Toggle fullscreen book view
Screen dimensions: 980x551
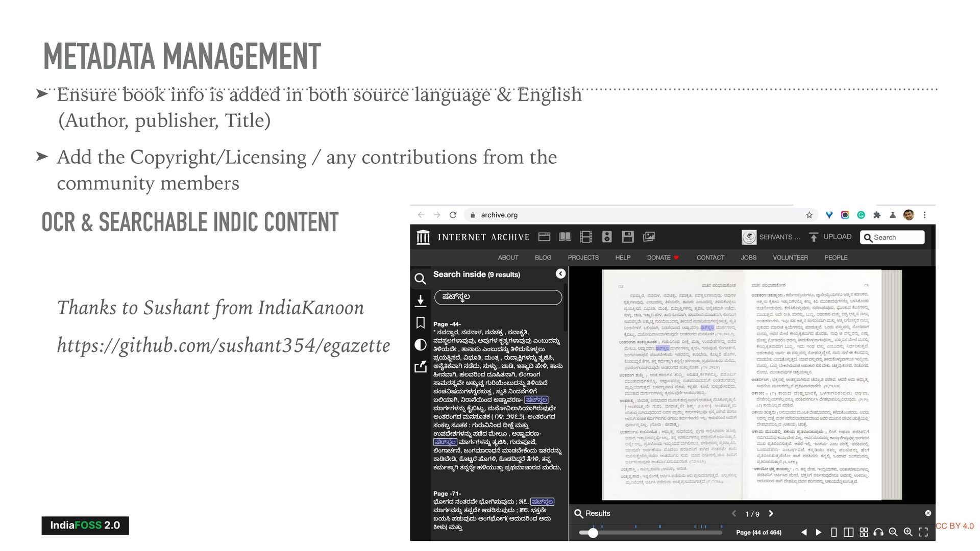[923, 532]
